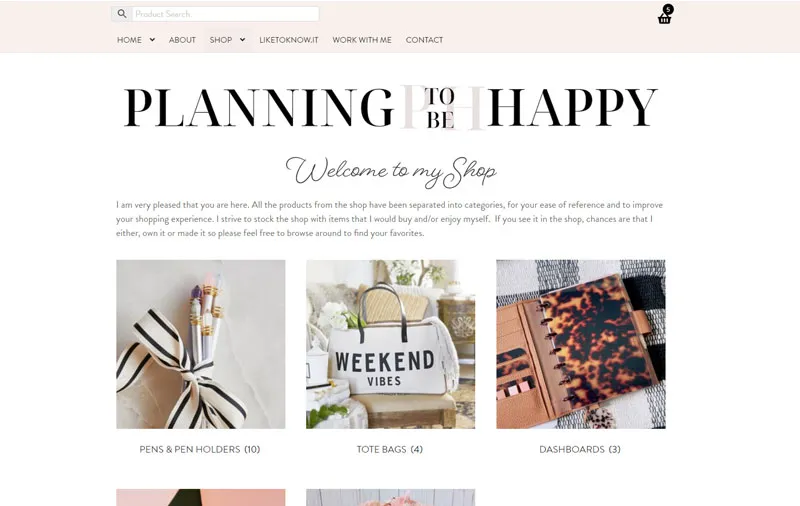
Task: Open the tortoise shell dashboard thumbnail
Action: pyautogui.click(x=581, y=344)
